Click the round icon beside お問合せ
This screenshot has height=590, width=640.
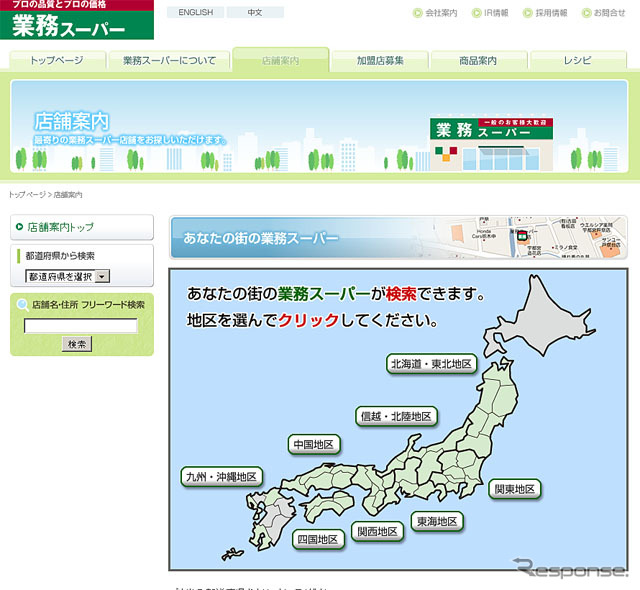(587, 13)
